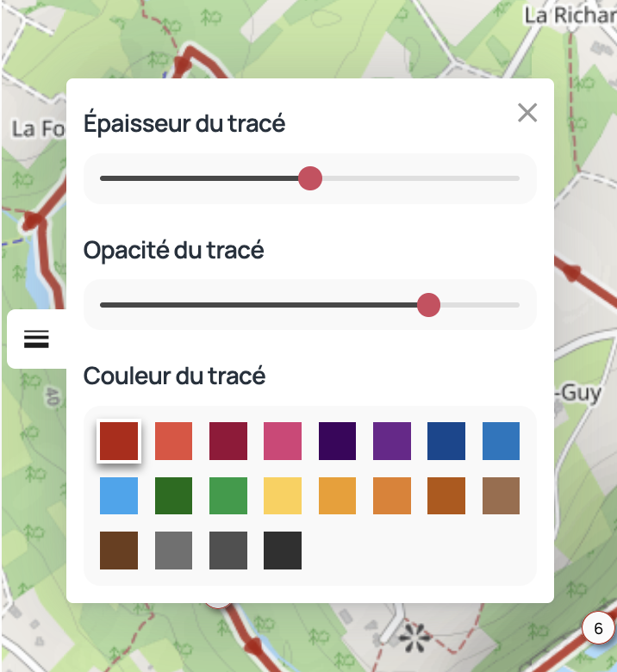The height and width of the screenshot is (672, 617).
Task: Open the hamburger menu button
Action: point(36,339)
